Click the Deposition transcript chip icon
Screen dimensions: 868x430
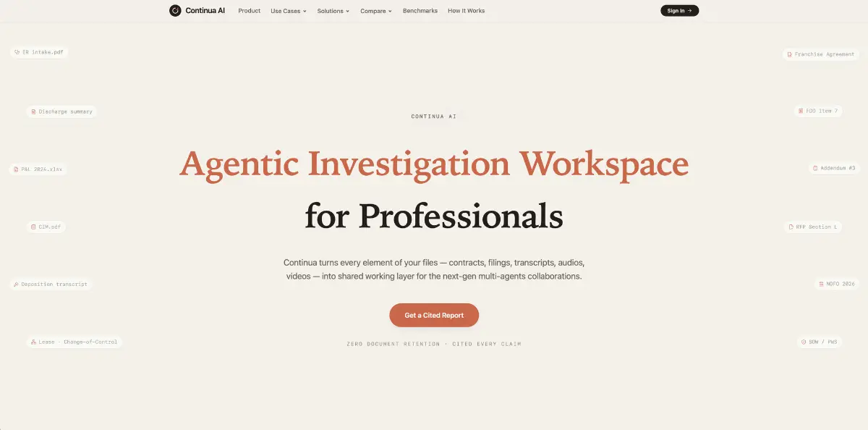tap(17, 284)
